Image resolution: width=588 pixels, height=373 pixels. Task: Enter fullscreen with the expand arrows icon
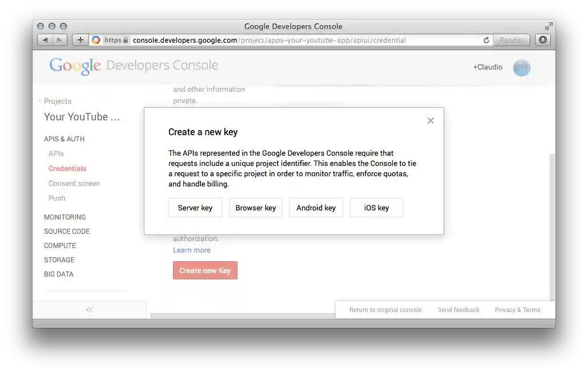tap(549, 26)
